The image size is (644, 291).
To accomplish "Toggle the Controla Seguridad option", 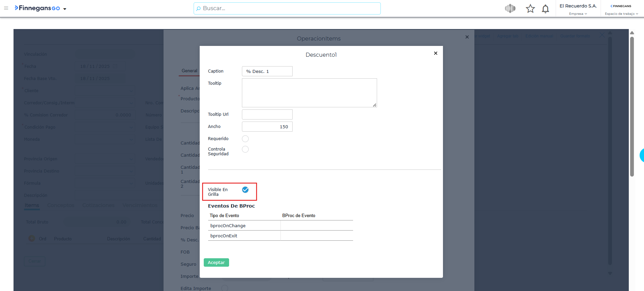I will pos(245,149).
